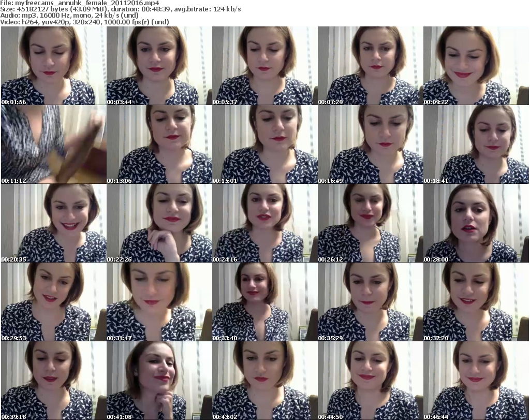Image resolution: width=530 pixels, height=420 pixels.
Task: Open the frame stamped 00:35:29
Action: (x=371, y=302)
